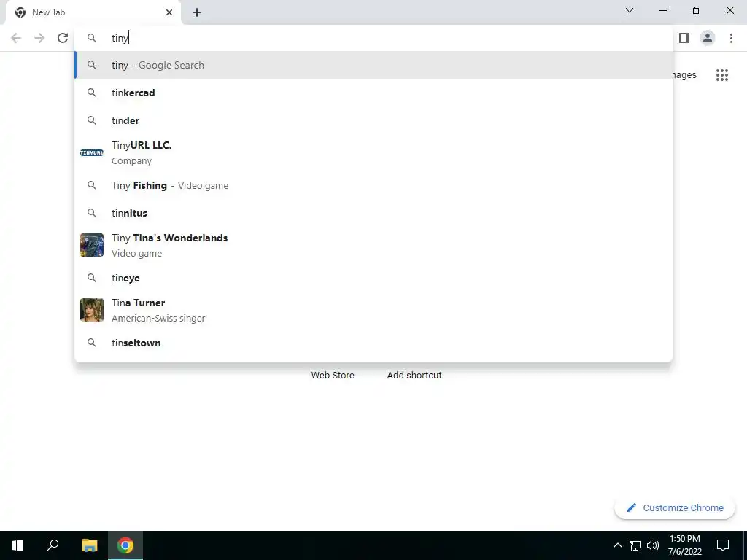747x560 pixels.
Task: Toggle the side panel icon
Action: click(x=684, y=38)
